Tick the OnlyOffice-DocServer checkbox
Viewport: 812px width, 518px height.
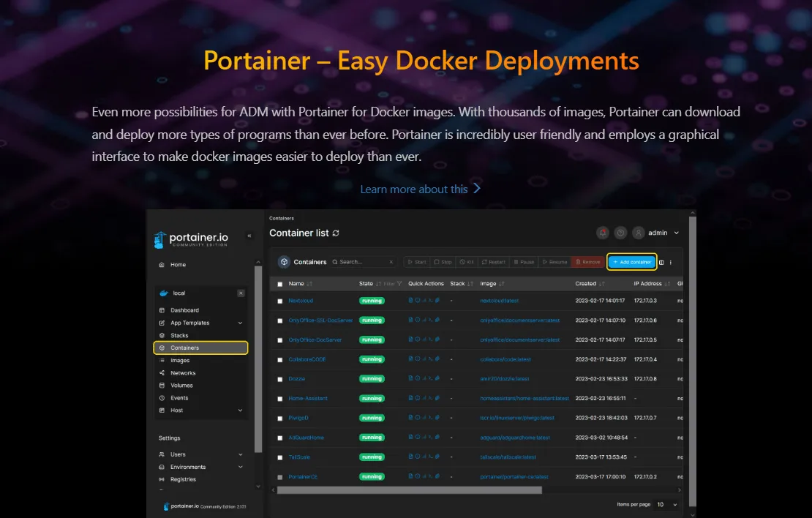[x=280, y=340]
